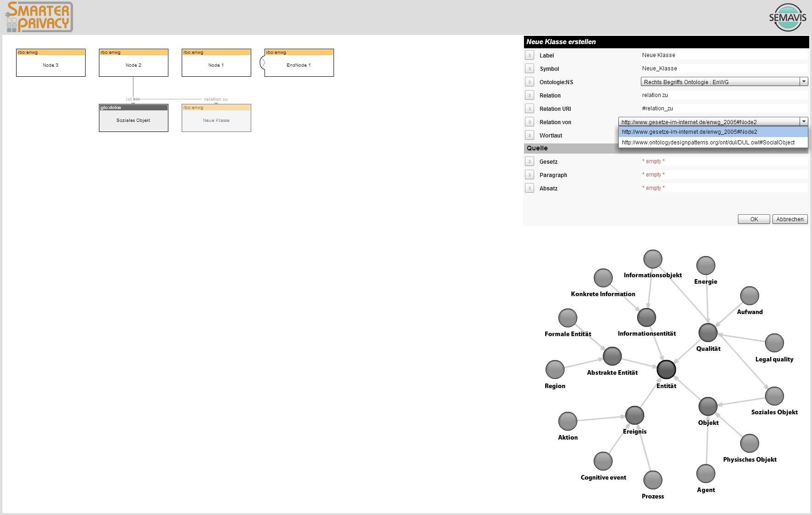Confirm the new class with OK

pyautogui.click(x=754, y=219)
